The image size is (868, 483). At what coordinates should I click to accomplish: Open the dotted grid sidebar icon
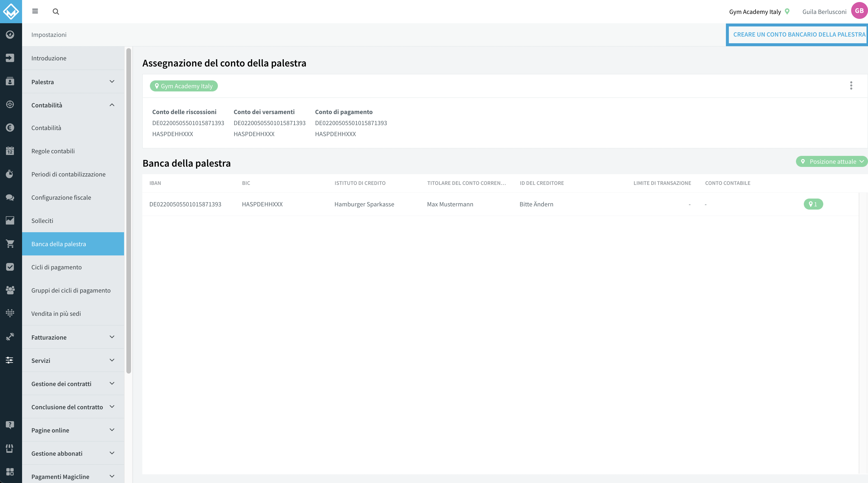(x=10, y=313)
